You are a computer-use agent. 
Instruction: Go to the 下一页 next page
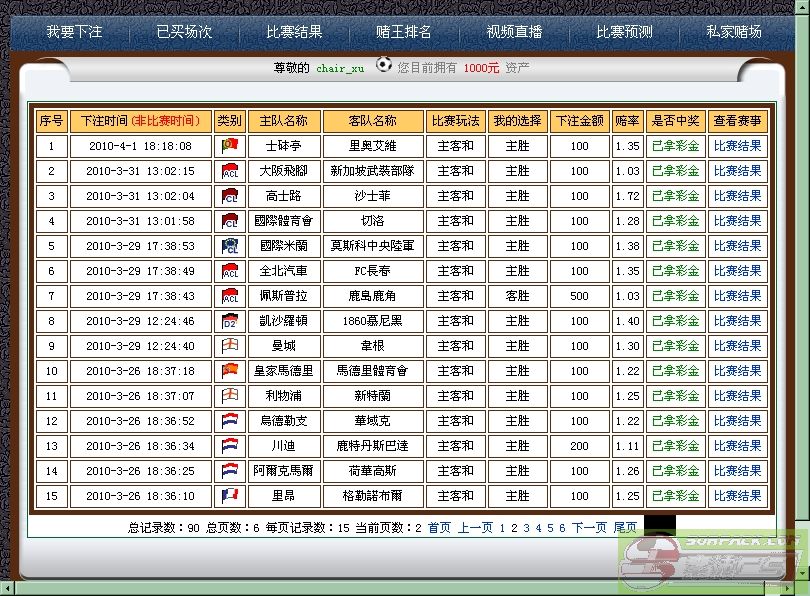(589, 528)
